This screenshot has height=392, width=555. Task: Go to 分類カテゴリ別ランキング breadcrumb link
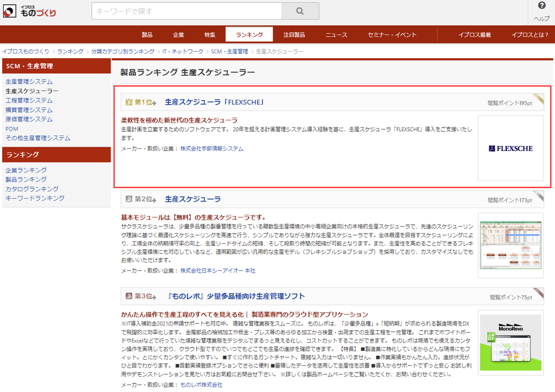point(123,52)
